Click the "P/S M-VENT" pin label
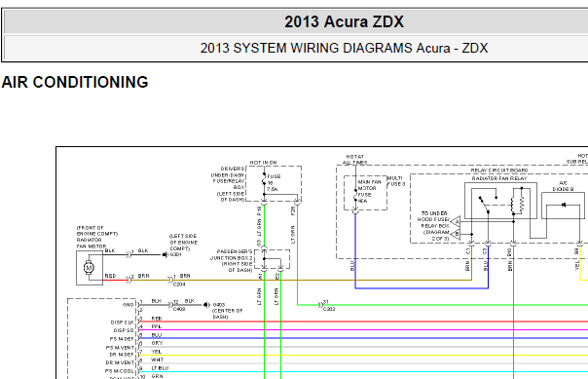The height and width of the screenshot is (379, 588). 120,348
